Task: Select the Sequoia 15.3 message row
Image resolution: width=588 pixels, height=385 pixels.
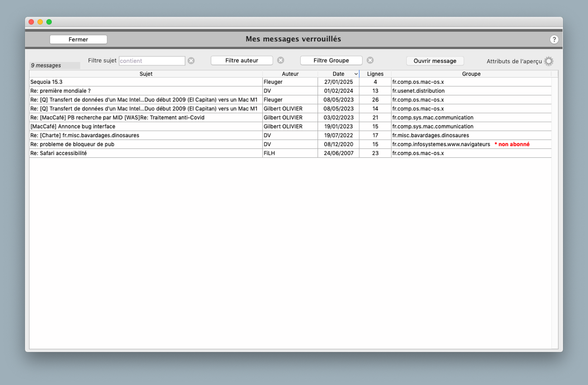Action: pos(145,82)
